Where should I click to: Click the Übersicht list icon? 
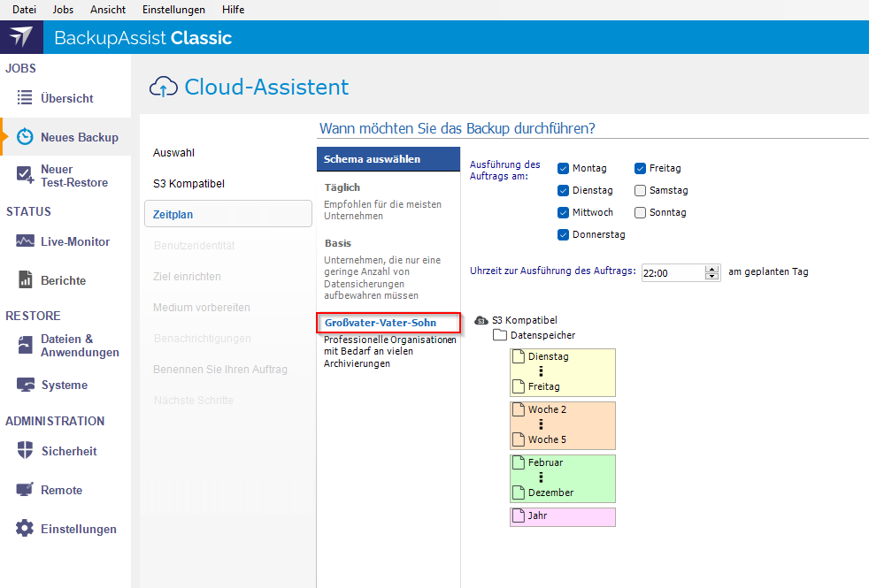pyautogui.click(x=25, y=98)
